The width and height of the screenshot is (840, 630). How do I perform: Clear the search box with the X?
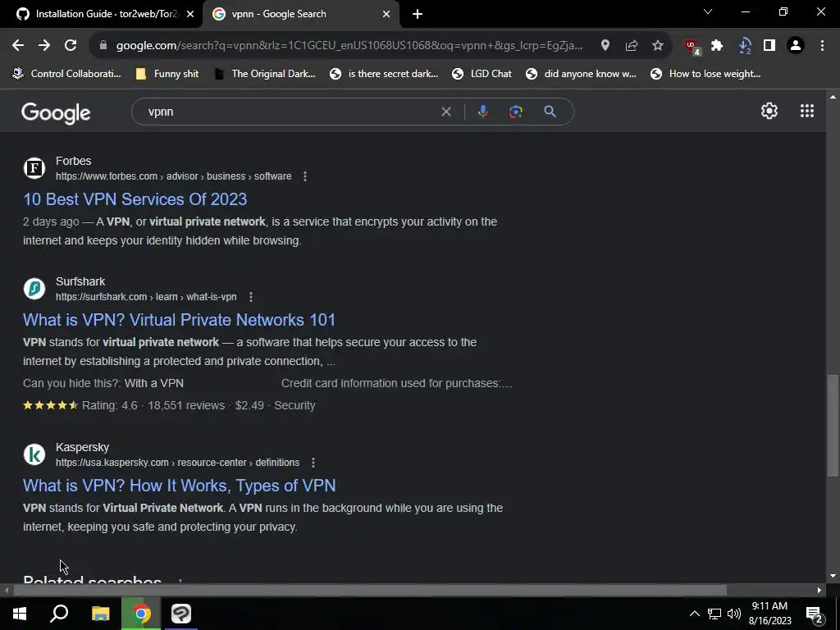pyautogui.click(x=445, y=112)
